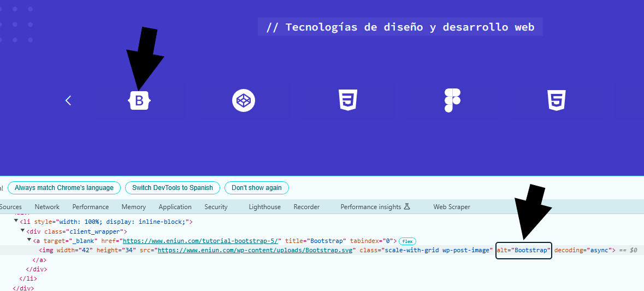This screenshot has height=291, width=644.
Task: Click Don't show again button
Action: click(257, 188)
